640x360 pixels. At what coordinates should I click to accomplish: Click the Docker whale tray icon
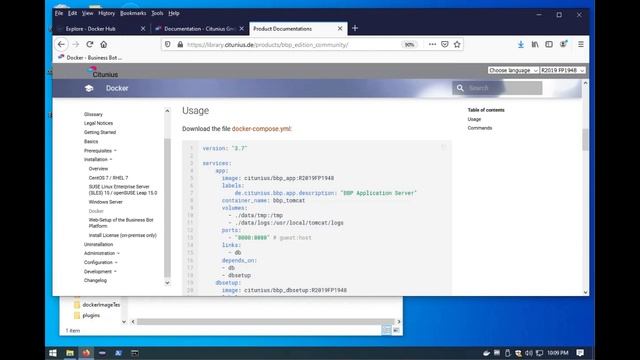click(x=486, y=353)
